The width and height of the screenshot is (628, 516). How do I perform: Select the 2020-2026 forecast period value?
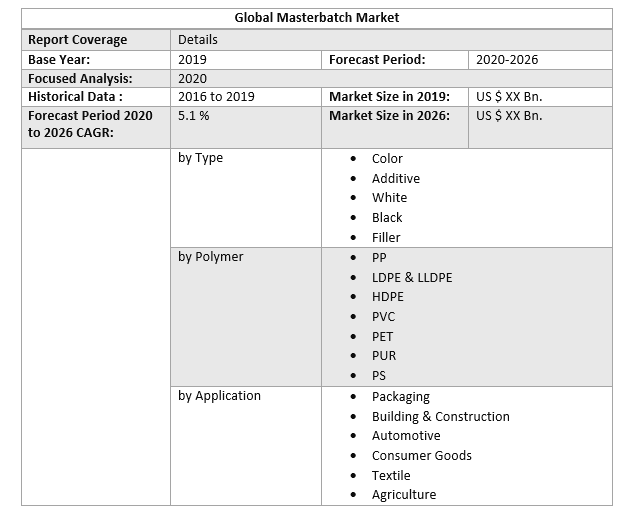(x=507, y=60)
